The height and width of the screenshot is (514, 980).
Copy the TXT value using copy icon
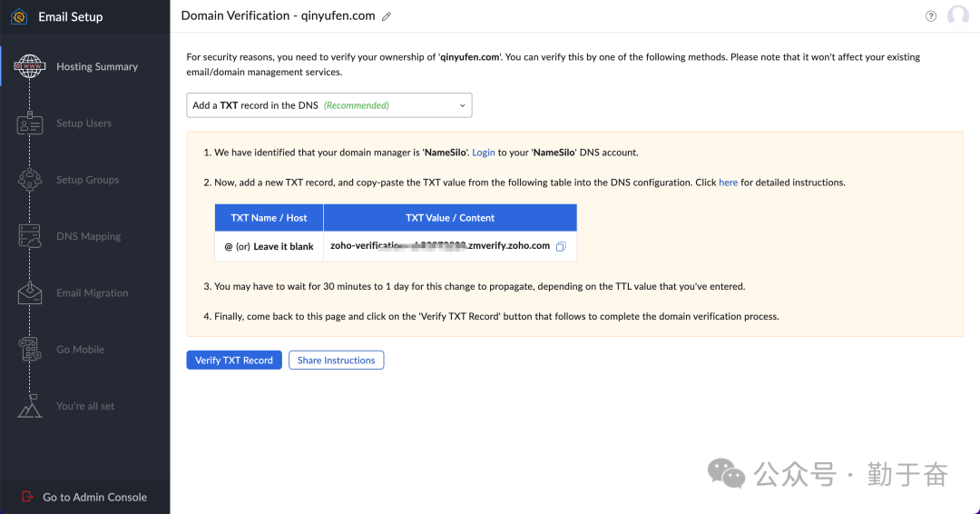(561, 246)
